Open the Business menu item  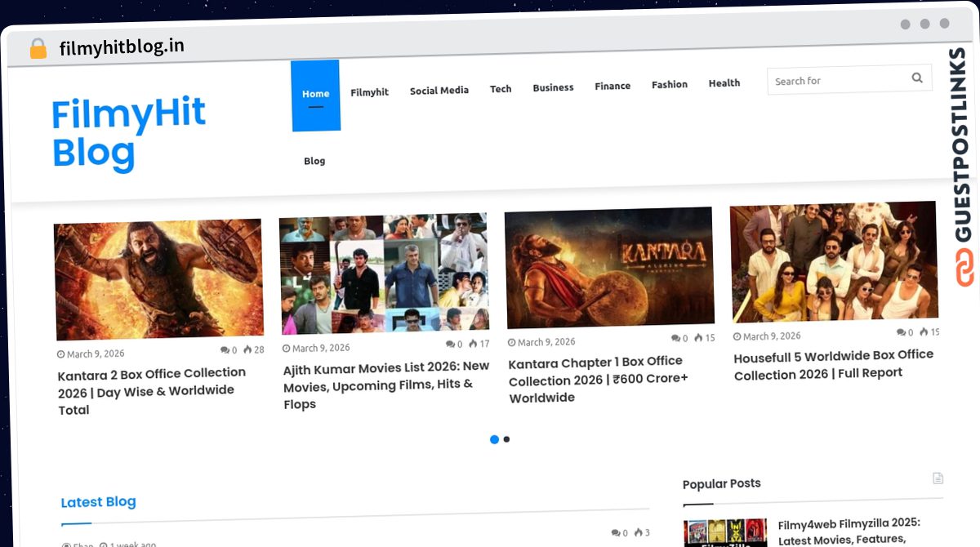[x=553, y=87]
